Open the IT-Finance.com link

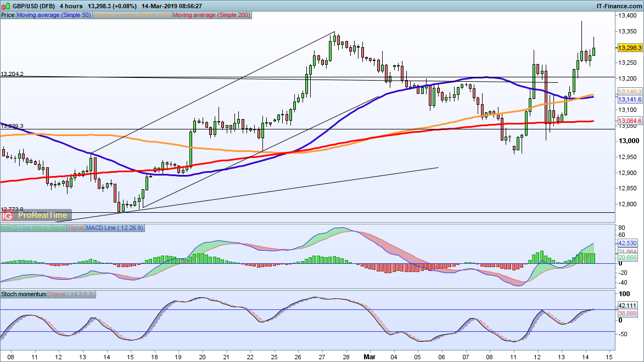[x=619, y=6]
